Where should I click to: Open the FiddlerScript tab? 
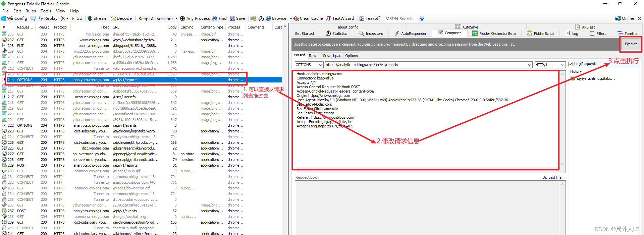[x=540, y=34]
